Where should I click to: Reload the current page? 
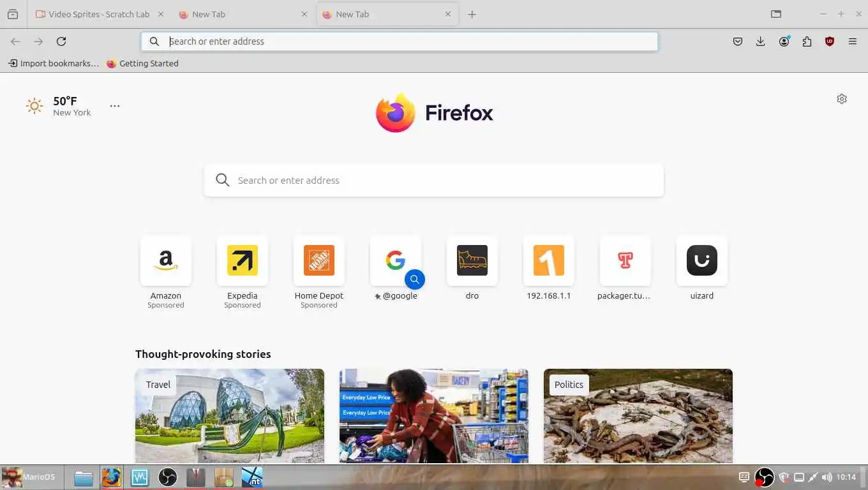coord(61,41)
